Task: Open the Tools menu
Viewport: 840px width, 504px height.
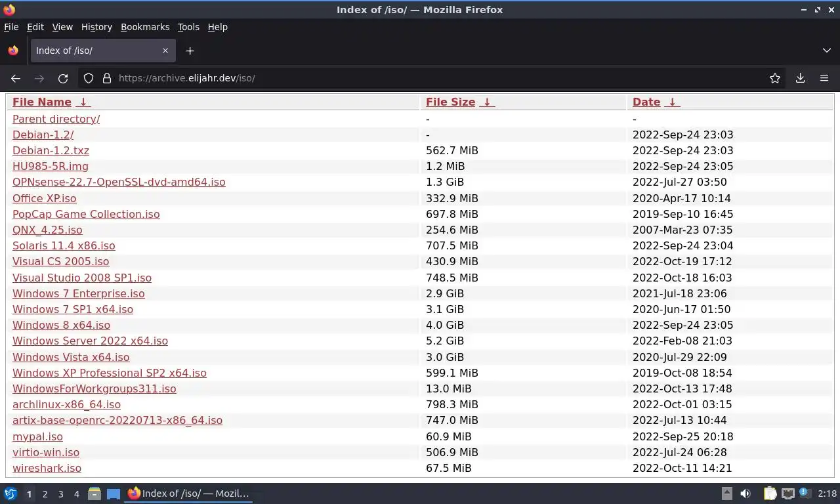Action: click(x=188, y=27)
